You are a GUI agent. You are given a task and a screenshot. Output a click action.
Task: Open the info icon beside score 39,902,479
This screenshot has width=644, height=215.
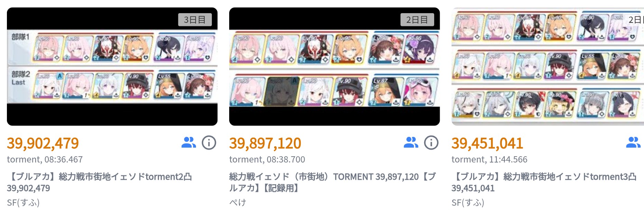pos(209,142)
